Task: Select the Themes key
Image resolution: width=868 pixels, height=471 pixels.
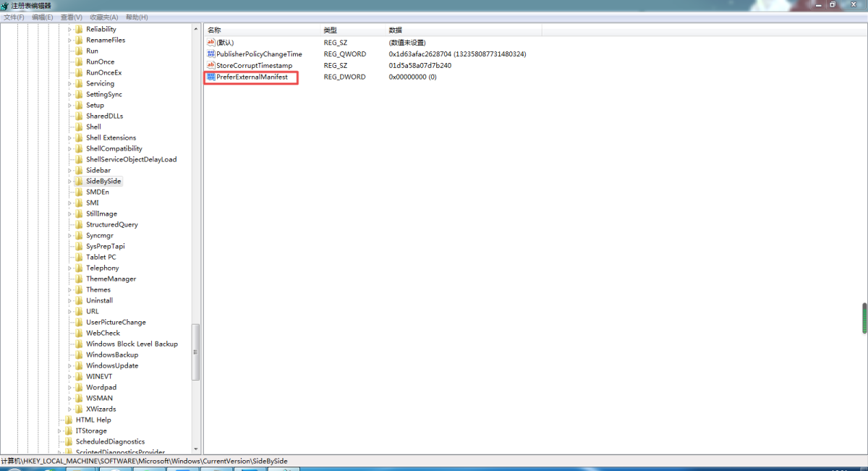Action: pyautogui.click(x=98, y=289)
